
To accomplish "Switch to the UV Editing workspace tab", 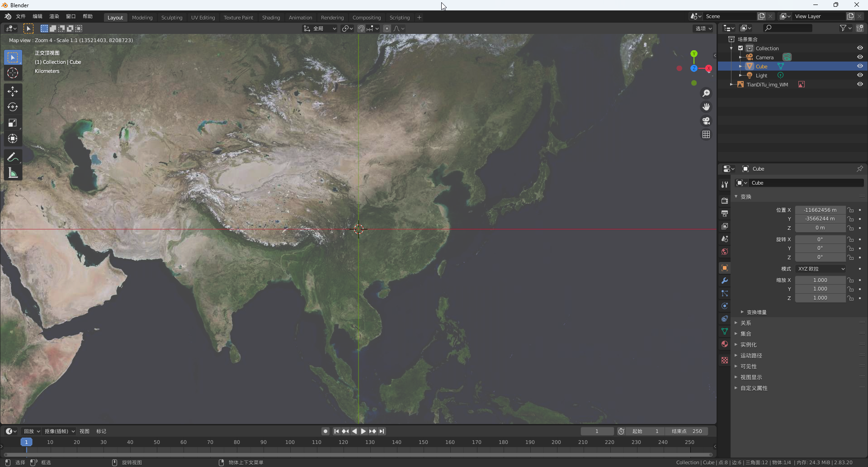I will point(203,18).
